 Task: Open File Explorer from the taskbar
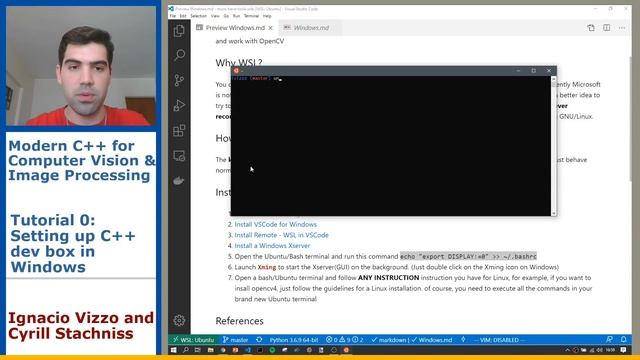click(211, 350)
